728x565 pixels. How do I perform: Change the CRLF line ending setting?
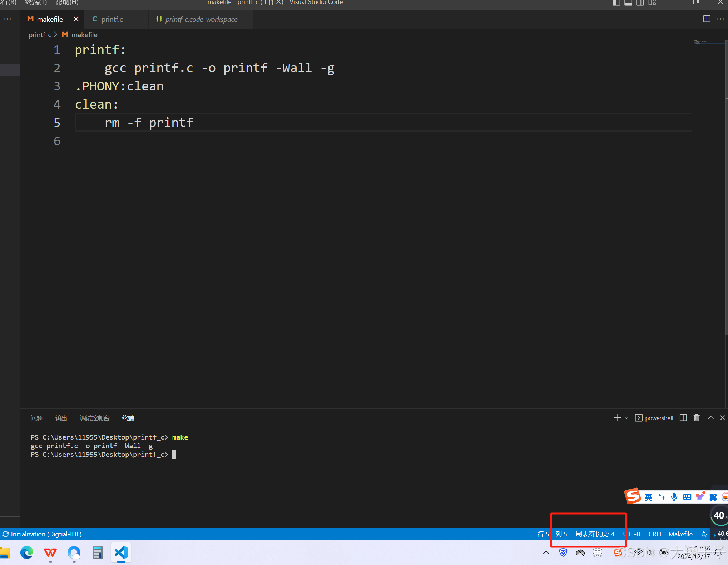pyautogui.click(x=655, y=534)
